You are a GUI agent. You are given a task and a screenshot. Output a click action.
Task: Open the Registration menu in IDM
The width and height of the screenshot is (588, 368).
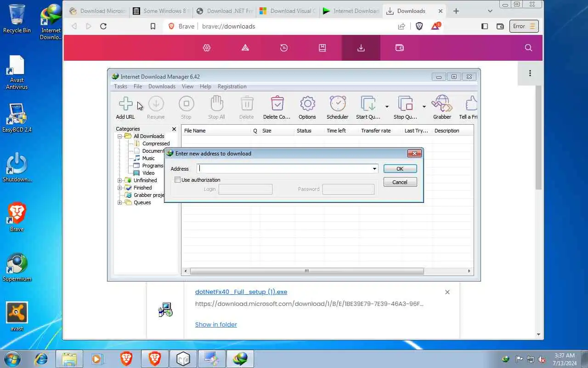point(232,86)
